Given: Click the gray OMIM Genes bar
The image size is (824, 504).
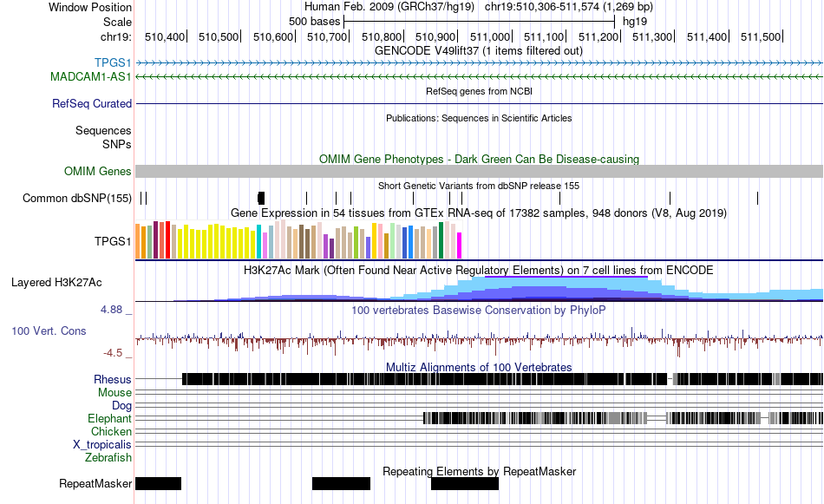Looking at the screenshot, I should tap(480, 172).
